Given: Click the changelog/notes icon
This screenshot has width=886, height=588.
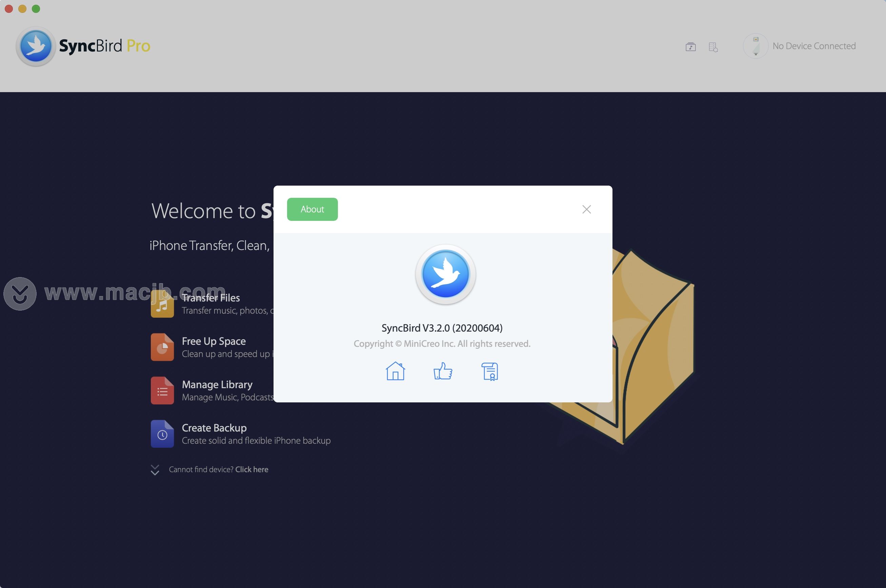Looking at the screenshot, I should click(489, 372).
